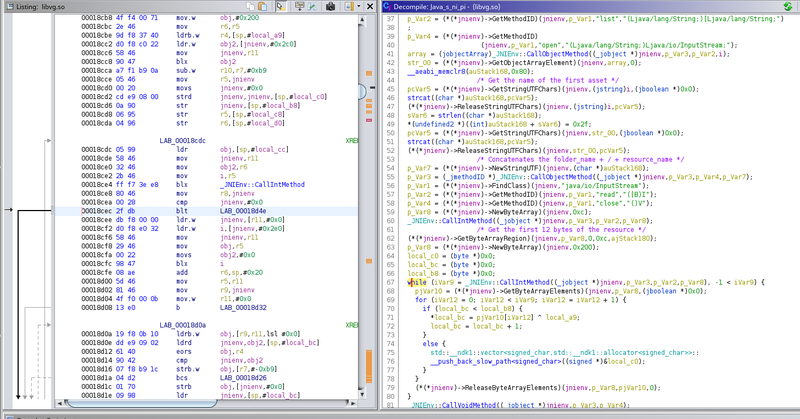The height and width of the screenshot is (419, 800).
Task: Click the large orange marker near margin bottom
Action: (369, 366)
